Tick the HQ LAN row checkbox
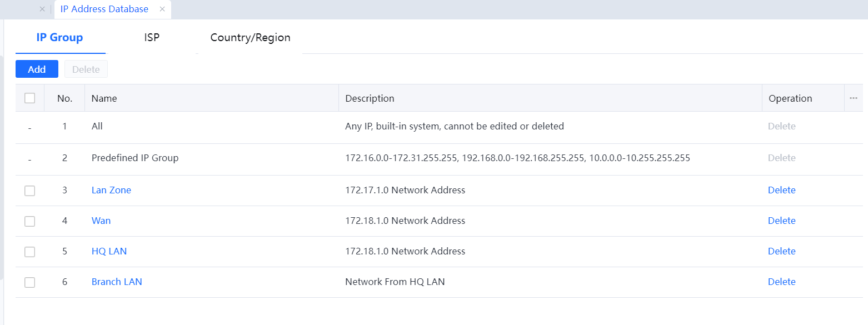The width and height of the screenshot is (868, 325). click(30, 252)
